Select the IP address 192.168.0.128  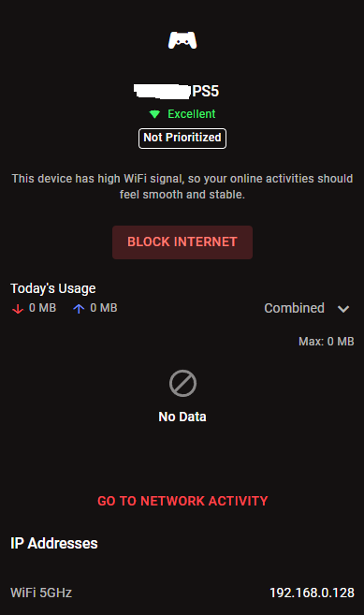click(312, 593)
